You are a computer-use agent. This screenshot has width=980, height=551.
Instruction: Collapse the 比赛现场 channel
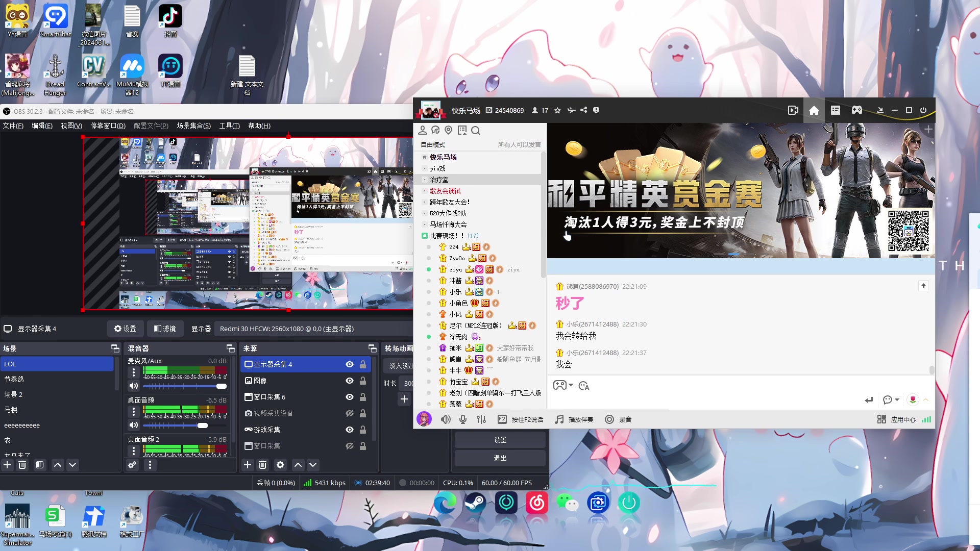(x=424, y=236)
